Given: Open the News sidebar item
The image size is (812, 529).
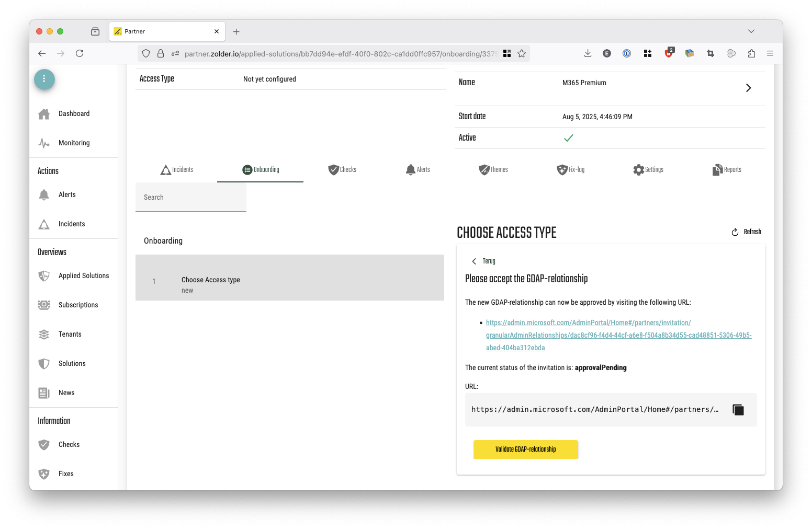Looking at the screenshot, I should click(66, 393).
